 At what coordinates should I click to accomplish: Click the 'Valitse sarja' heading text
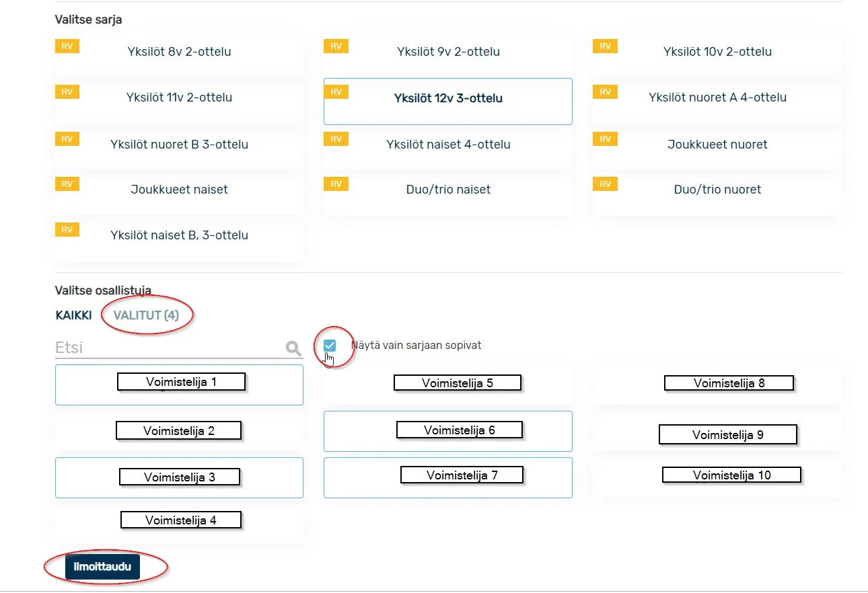(88, 19)
